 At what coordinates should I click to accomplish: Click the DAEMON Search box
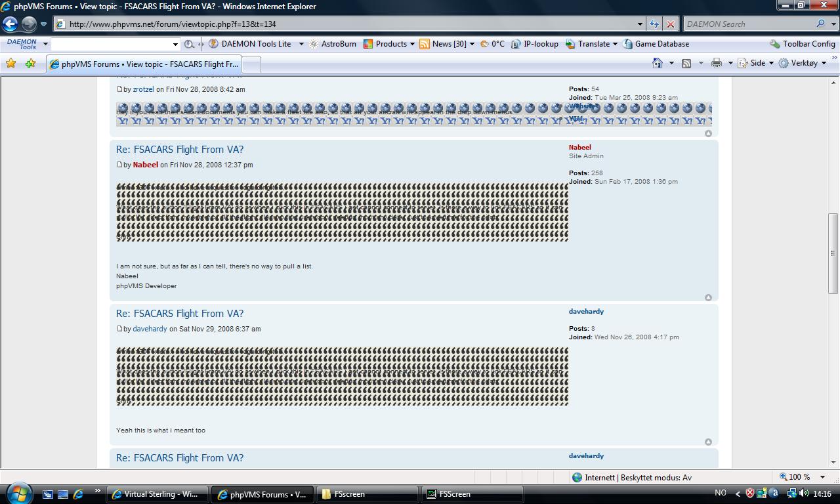point(749,24)
